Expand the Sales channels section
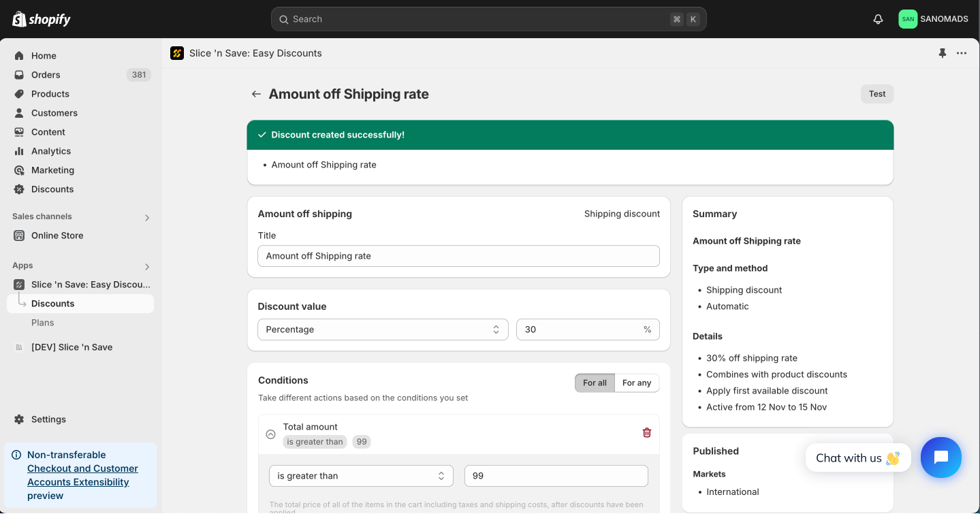Screen dimensions: 980x514 [147, 218]
